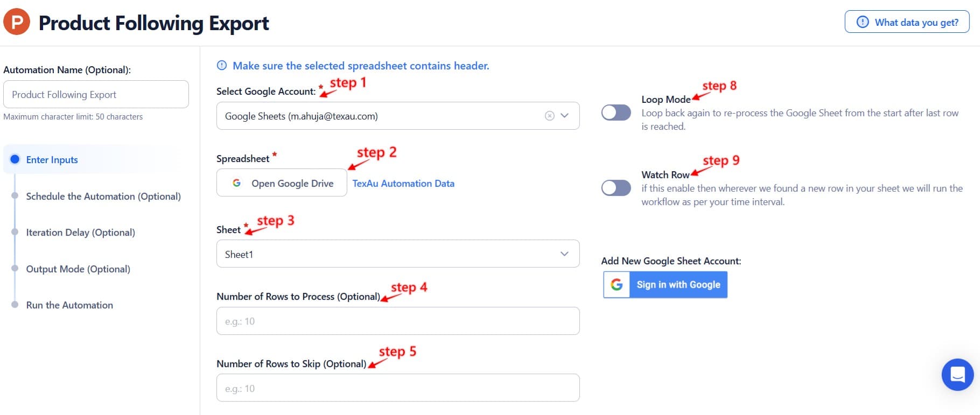Image resolution: width=980 pixels, height=415 pixels.
Task: Clear the selected Google Sheets account with the x icon
Action: pos(549,115)
